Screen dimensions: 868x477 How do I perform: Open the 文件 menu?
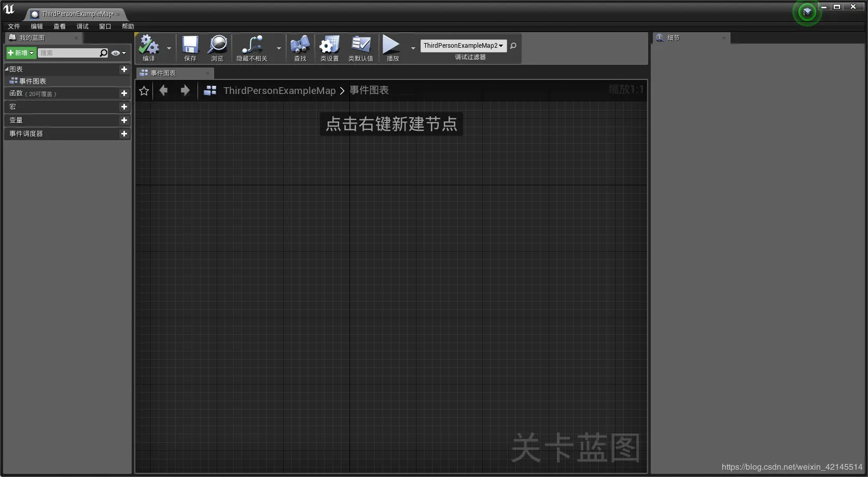point(14,26)
